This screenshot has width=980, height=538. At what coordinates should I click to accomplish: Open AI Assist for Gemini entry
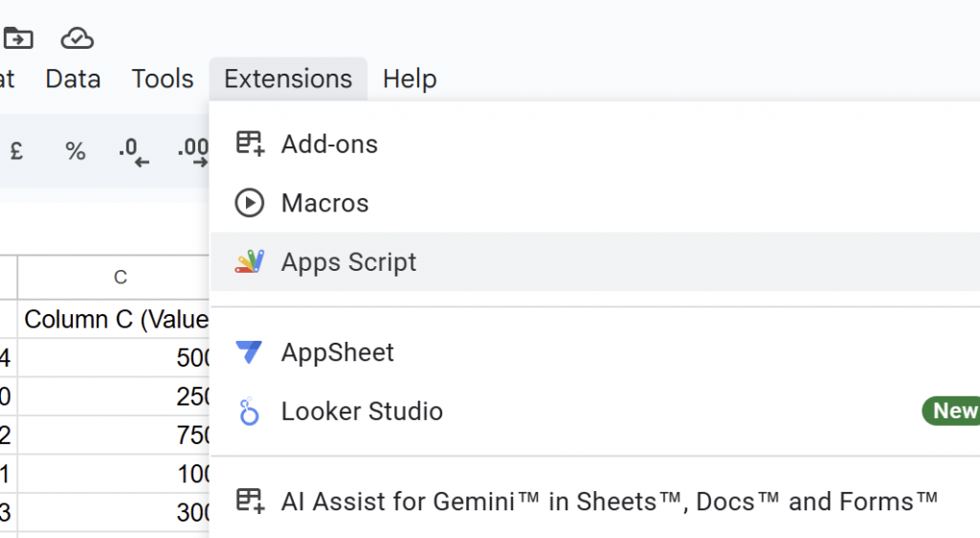[x=609, y=501]
